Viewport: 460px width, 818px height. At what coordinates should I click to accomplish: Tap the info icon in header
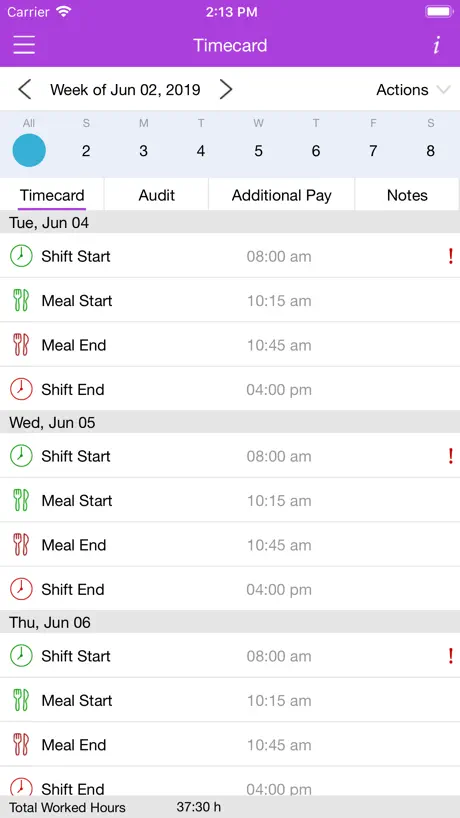437,45
